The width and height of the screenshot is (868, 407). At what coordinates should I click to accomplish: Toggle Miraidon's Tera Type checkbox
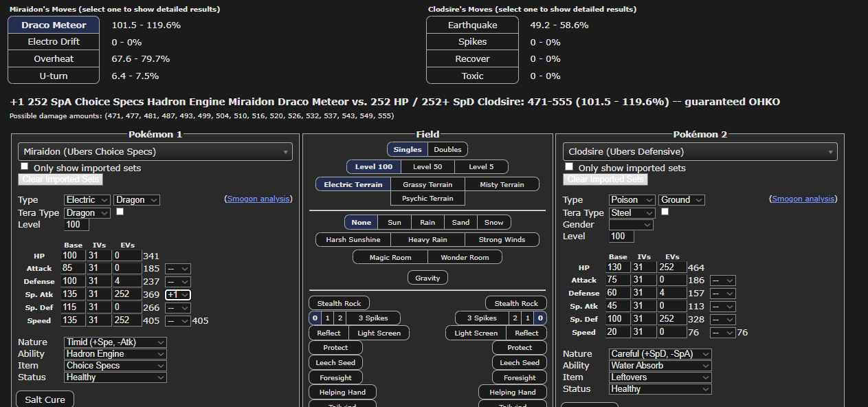coord(120,212)
